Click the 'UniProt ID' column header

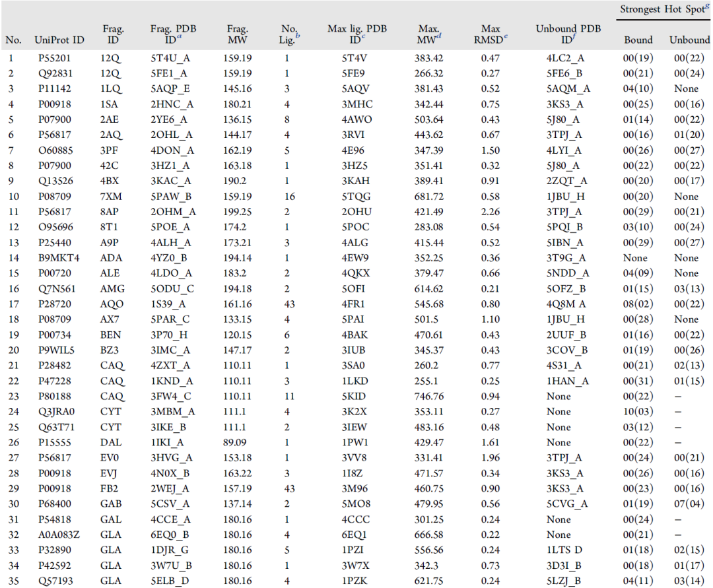click(x=59, y=40)
